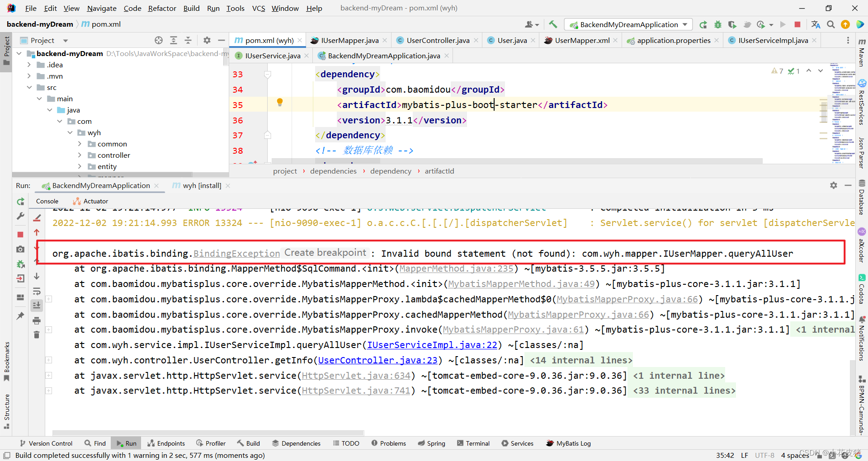Toggle soft-wrap in the console output
The width and height of the screenshot is (868, 461).
point(37,292)
